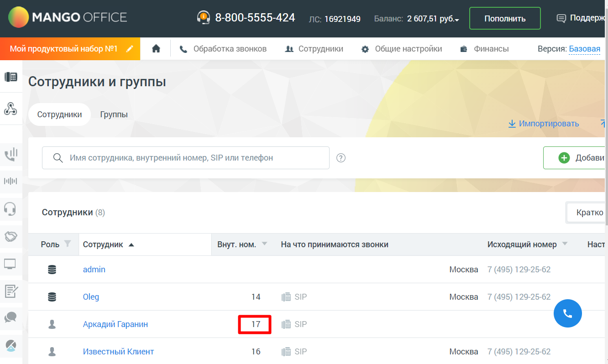Open the Обработка звонков menu
This screenshot has height=364, width=608.
(223, 49)
